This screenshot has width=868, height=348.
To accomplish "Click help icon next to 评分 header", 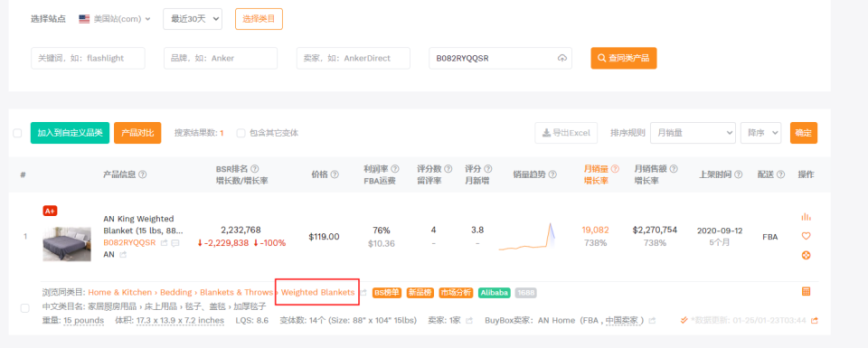I will (487, 169).
